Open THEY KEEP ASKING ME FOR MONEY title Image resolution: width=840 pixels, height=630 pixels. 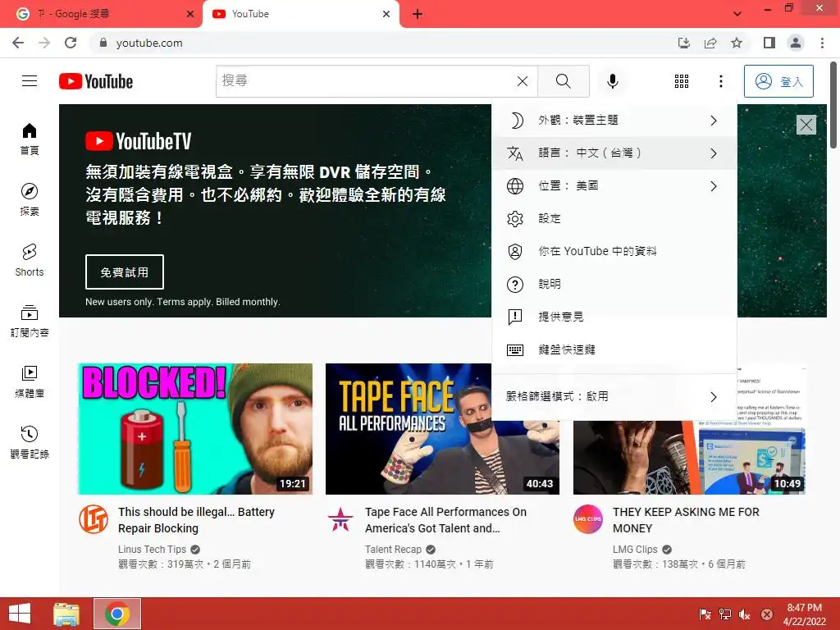click(686, 519)
